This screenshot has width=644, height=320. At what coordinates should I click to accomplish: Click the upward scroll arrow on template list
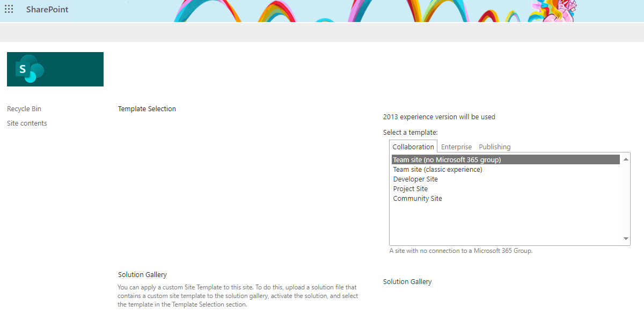tap(626, 158)
